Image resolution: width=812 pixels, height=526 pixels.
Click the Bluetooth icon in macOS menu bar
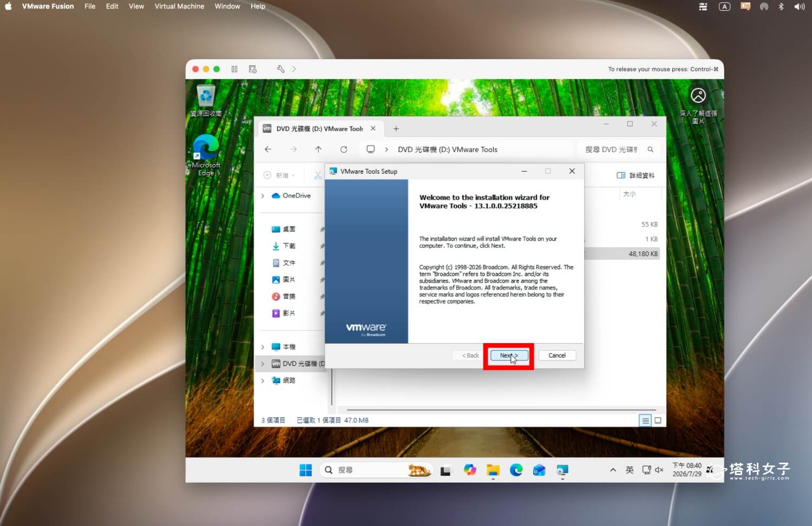[781, 6]
